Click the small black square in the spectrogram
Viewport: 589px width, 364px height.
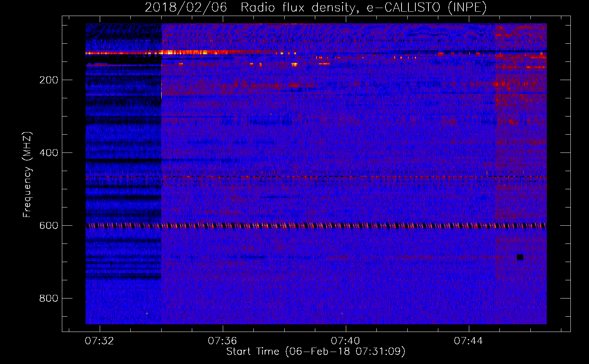click(x=520, y=257)
